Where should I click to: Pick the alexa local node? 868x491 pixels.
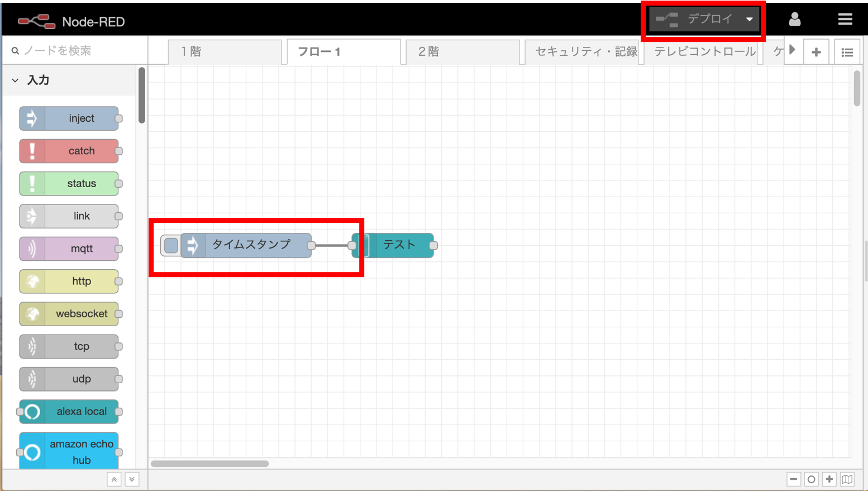(69, 412)
